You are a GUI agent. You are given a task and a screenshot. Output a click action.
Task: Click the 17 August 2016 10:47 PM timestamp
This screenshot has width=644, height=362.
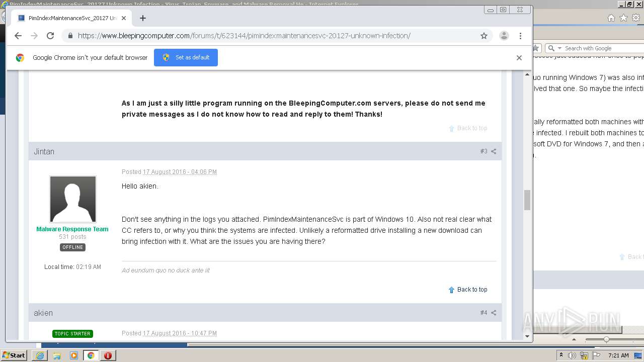click(x=180, y=333)
